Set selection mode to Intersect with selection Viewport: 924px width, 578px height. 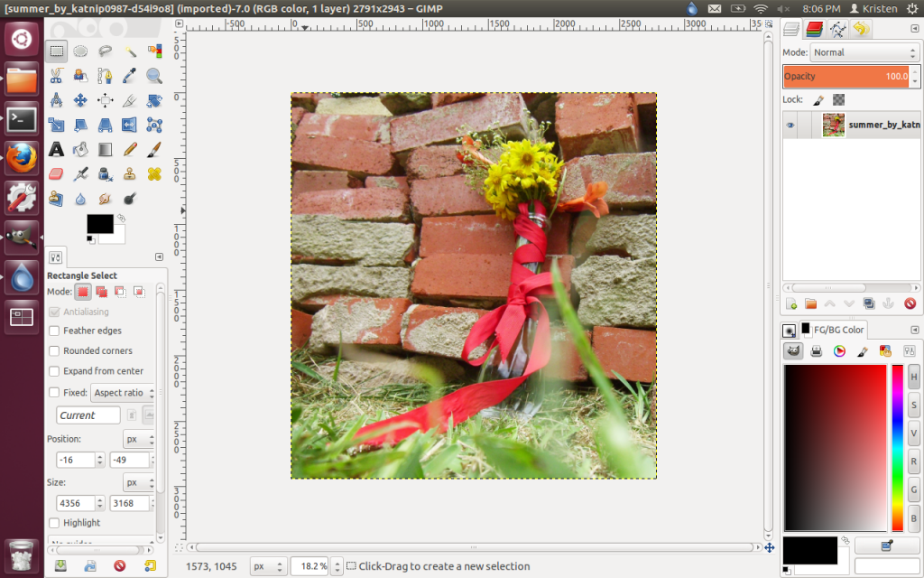click(139, 292)
